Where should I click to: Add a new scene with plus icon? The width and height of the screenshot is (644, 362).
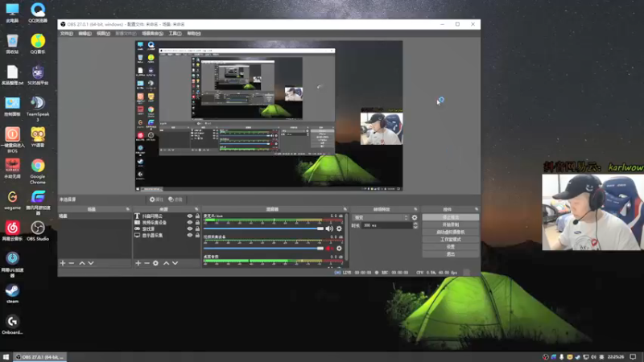click(63, 263)
